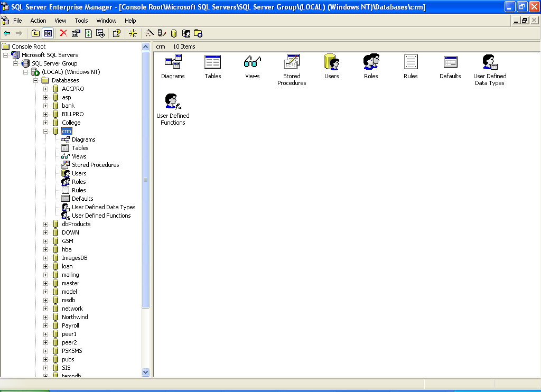This screenshot has height=392, width=541.
Task: Restore the inner MDI console window
Action: tap(525, 21)
